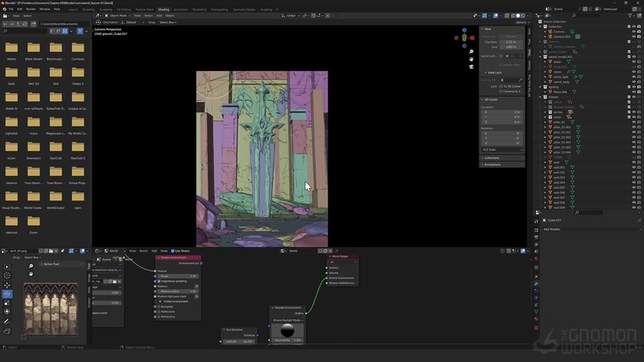644x362 pixels.
Task: Create new folder in file browser
Action: pos(33,24)
